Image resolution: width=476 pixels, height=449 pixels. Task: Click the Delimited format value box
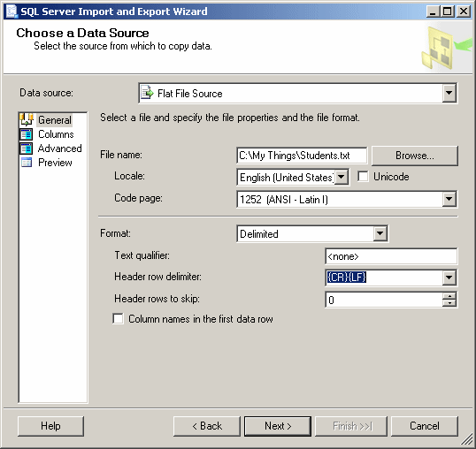tap(305, 233)
